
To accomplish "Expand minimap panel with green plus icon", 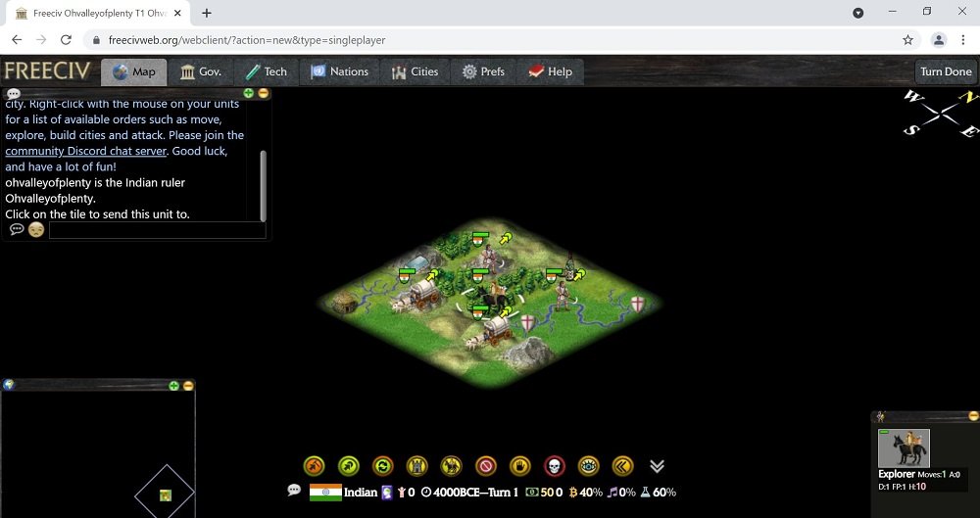I will tap(173, 386).
